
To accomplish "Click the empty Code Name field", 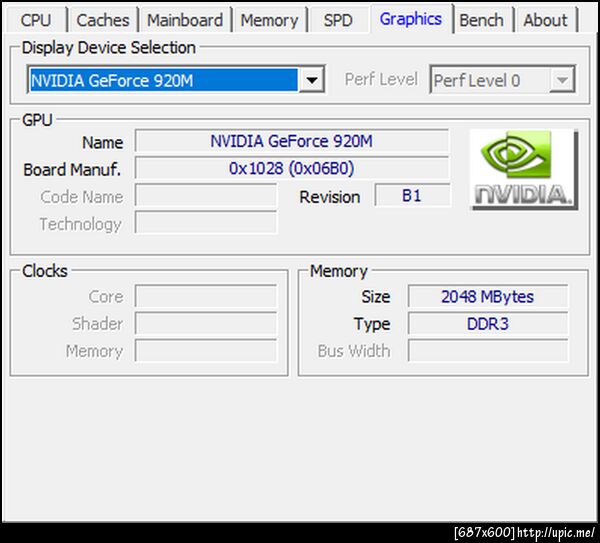I will [206, 196].
